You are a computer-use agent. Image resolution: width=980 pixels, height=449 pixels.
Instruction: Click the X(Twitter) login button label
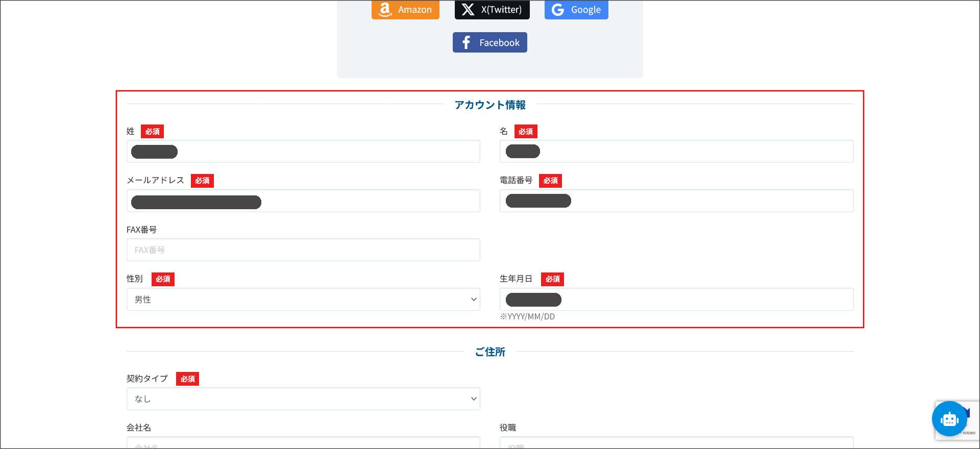click(x=501, y=9)
